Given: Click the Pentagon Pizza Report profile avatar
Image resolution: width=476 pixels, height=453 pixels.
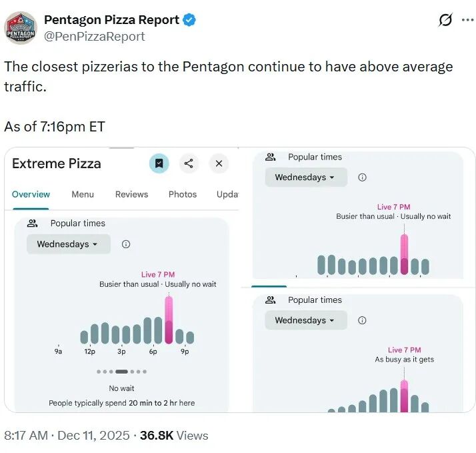Looking at the screenshot, I should (x=21, y=28).
